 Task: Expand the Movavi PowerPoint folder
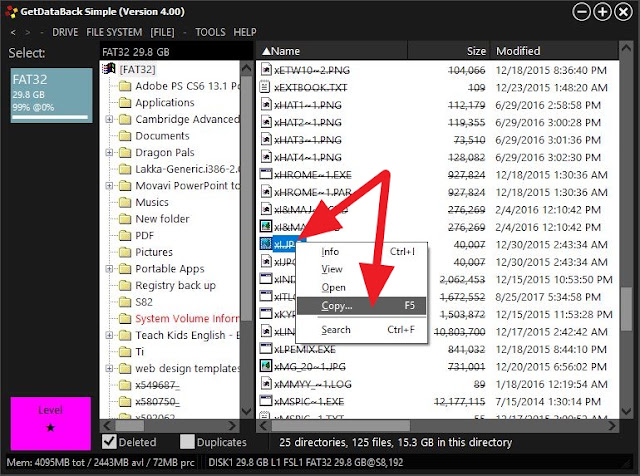pos(109,186)
